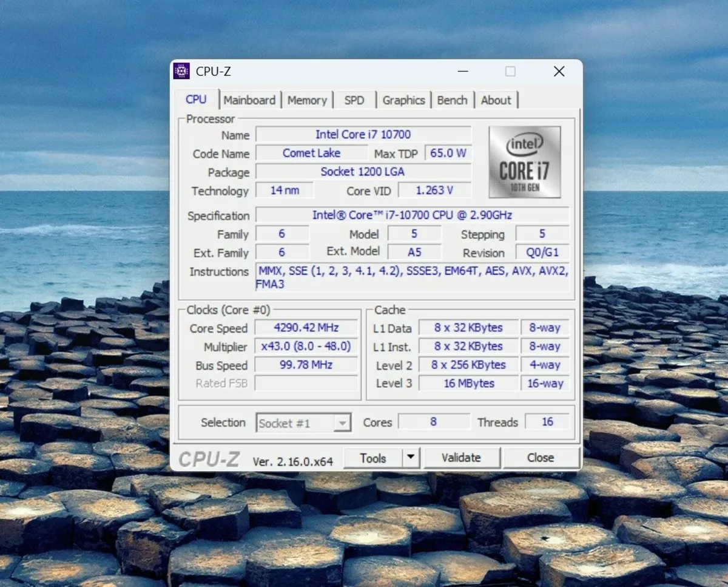Screen dimensions: 728x587
Task: Switch to the Mainboard tab
Action: coord(249,100)
